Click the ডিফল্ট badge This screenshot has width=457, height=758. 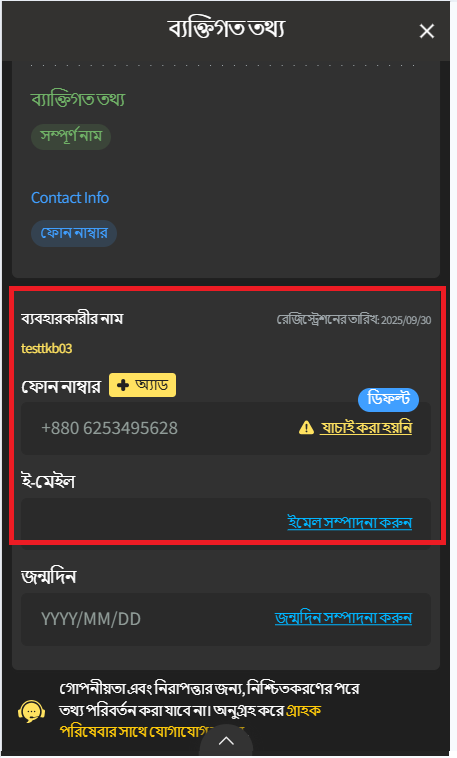[x=388, y=399]
